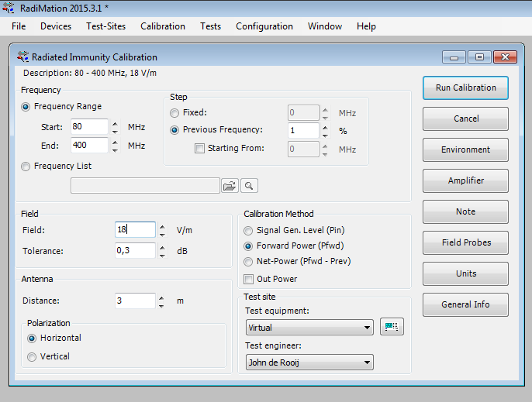Increase the Tolerance dB value
The image size is (532, 402).
pos(162,247)
